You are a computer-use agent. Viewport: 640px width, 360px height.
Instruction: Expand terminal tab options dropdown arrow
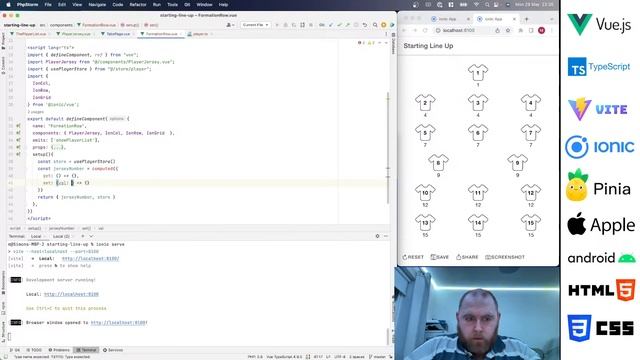(x=91, y=236)
